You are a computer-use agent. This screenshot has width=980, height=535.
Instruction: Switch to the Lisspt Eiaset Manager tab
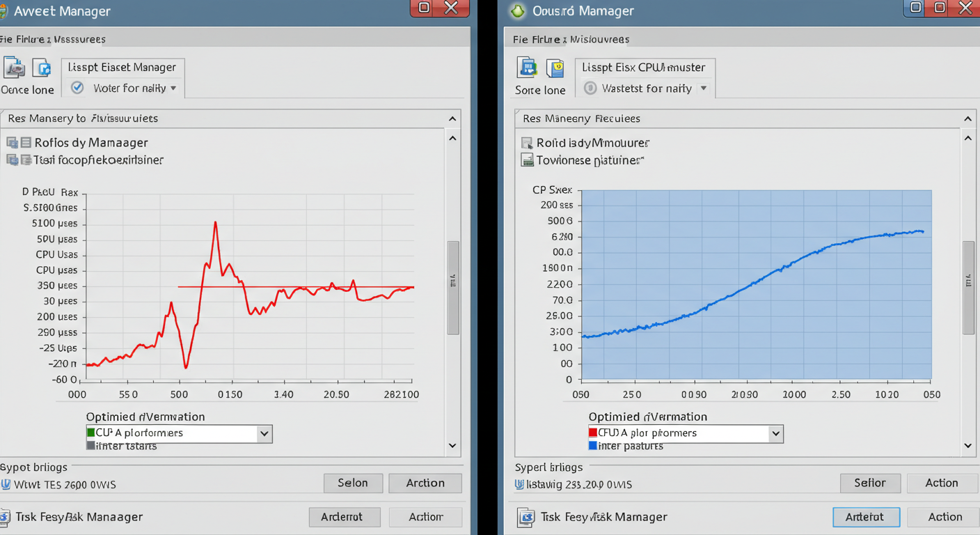[x=122, y=67]
